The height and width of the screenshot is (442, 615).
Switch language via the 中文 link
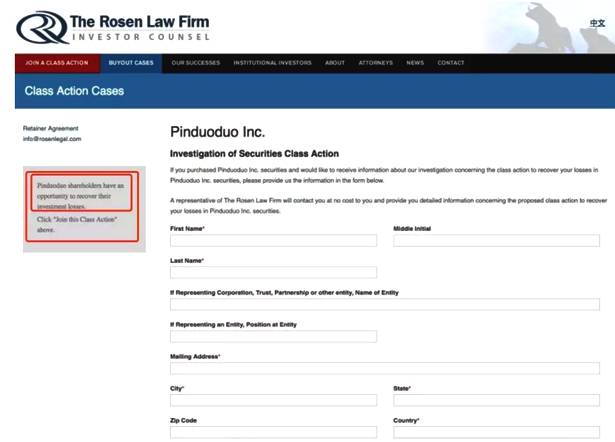click(x=597, y=24)
